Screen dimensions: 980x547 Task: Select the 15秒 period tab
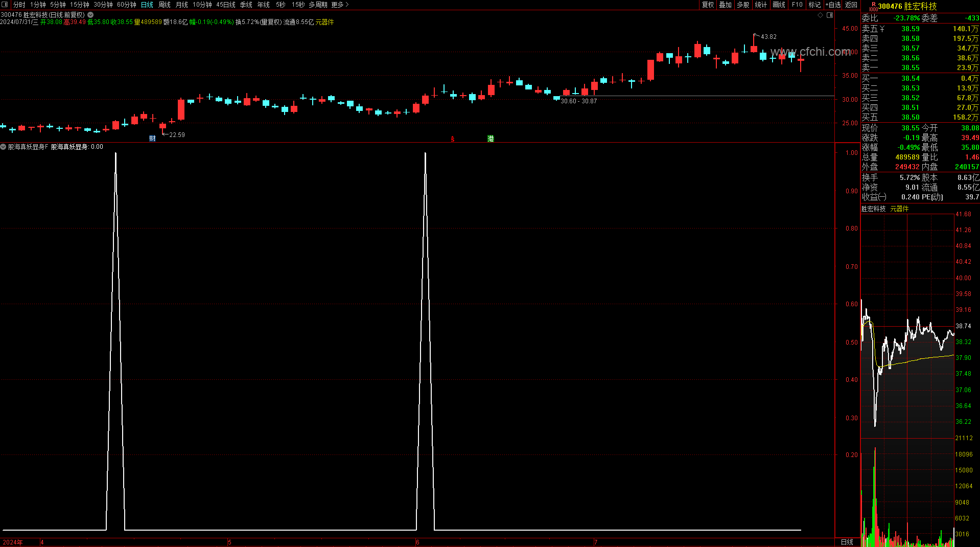click(298, 5)
